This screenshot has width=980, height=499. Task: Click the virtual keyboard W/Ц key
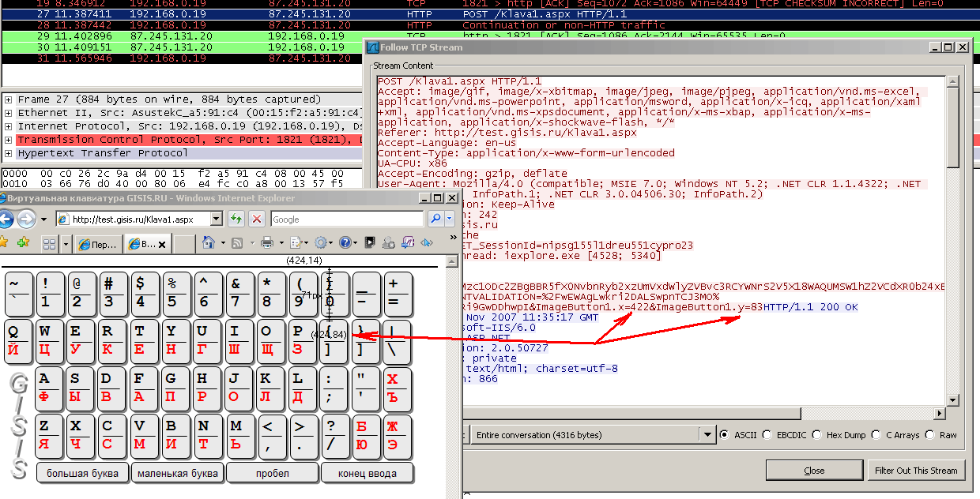(x=50, y=340)
